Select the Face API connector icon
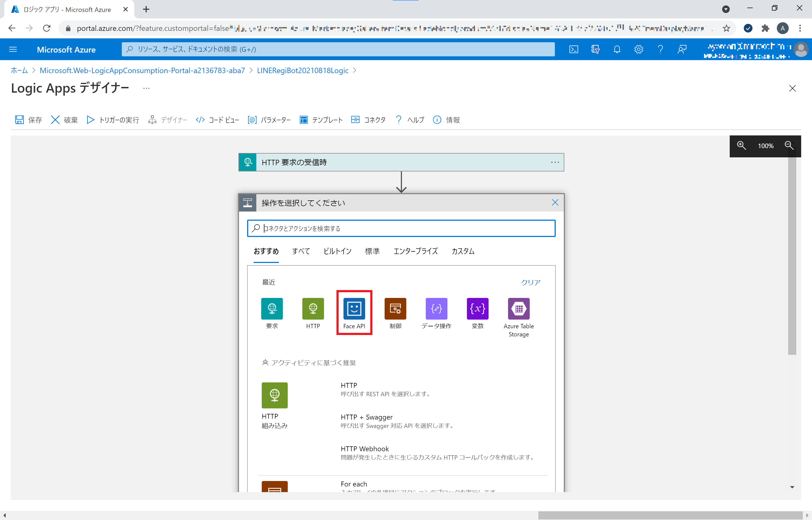 [x=353, y=308]
